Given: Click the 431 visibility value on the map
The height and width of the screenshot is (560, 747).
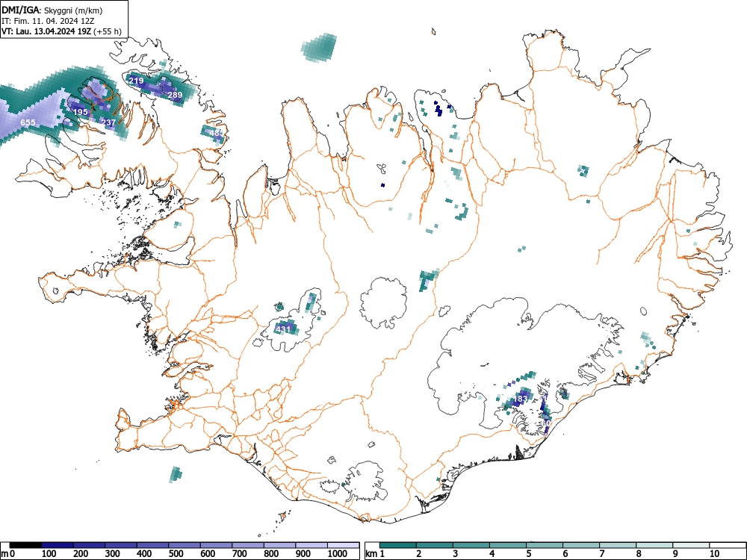Looking at the screenshot, I should pos(283,329).
